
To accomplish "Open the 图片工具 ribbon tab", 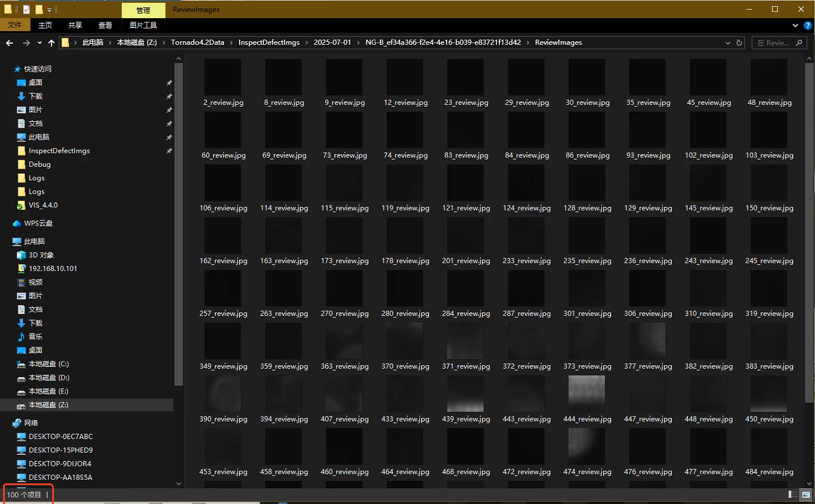I will tap(143, 25).
